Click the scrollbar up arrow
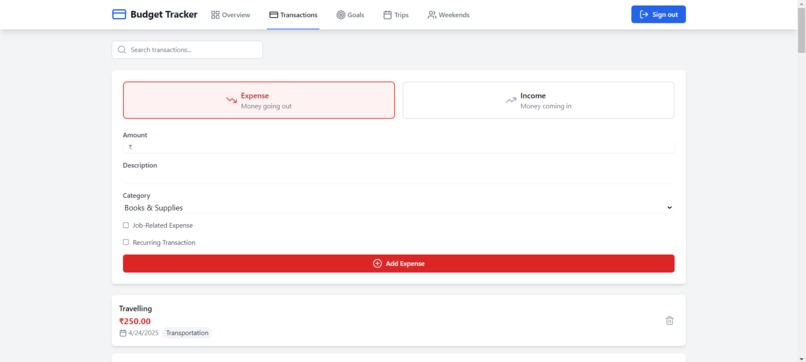The width and height of the screenshot is (806, 362). tap(801, 4)
